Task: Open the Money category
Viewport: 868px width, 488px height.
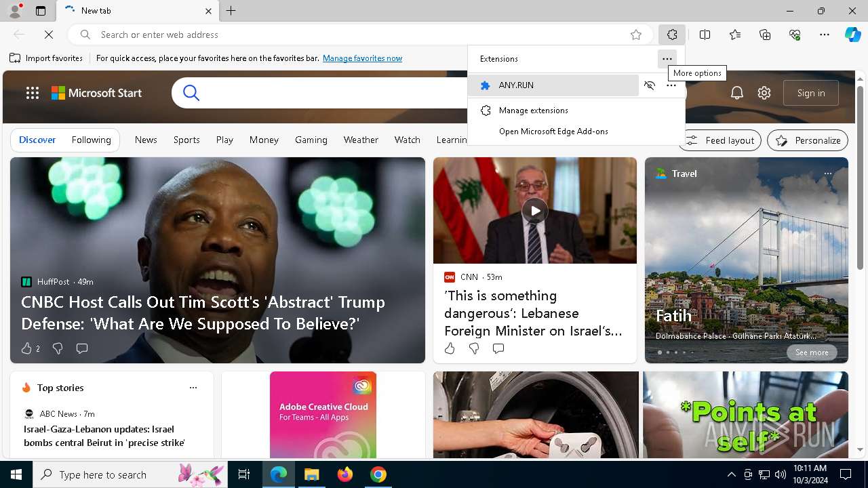Action: point(264,140)
